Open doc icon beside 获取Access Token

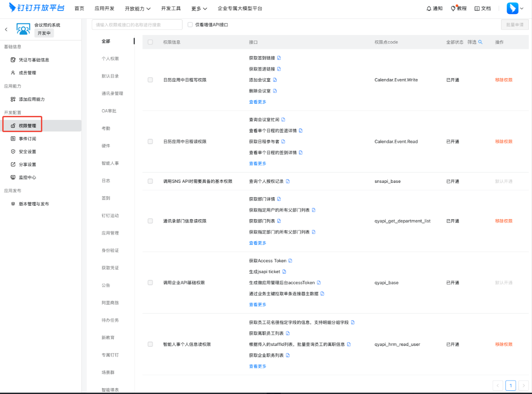click(x=291, y=261)
